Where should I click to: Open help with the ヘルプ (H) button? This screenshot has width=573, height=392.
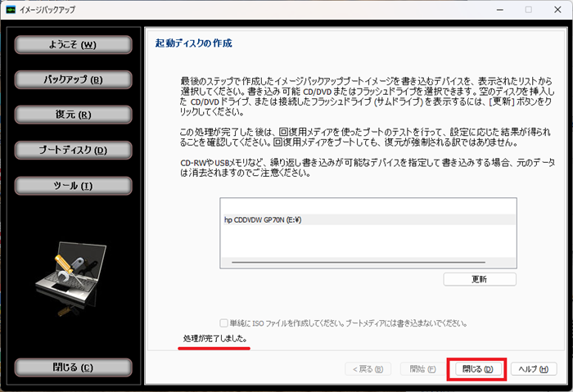534,369
